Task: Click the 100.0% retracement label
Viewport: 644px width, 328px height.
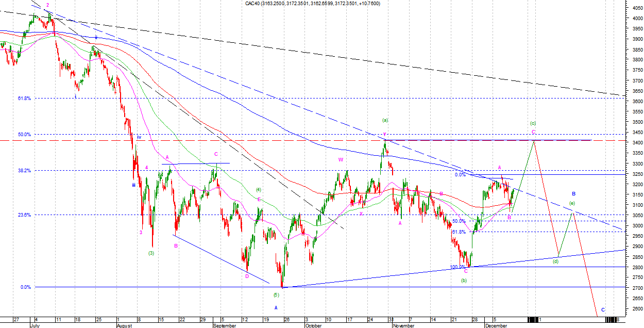Action: point(457,267)
